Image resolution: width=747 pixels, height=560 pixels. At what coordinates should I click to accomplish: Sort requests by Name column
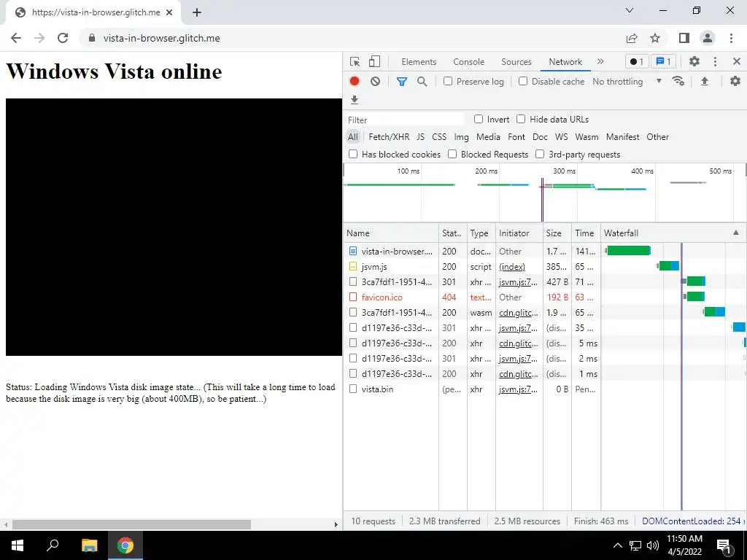pos(391,233)
